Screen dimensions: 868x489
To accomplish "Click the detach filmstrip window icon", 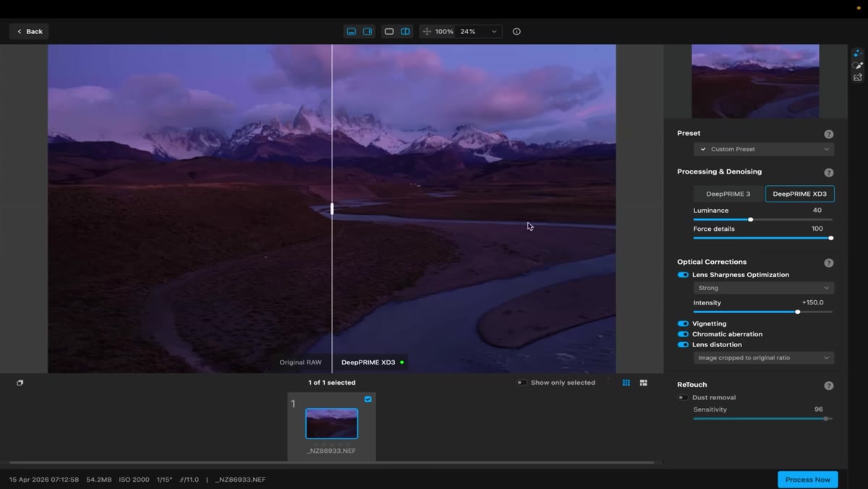I will point(20,383).
